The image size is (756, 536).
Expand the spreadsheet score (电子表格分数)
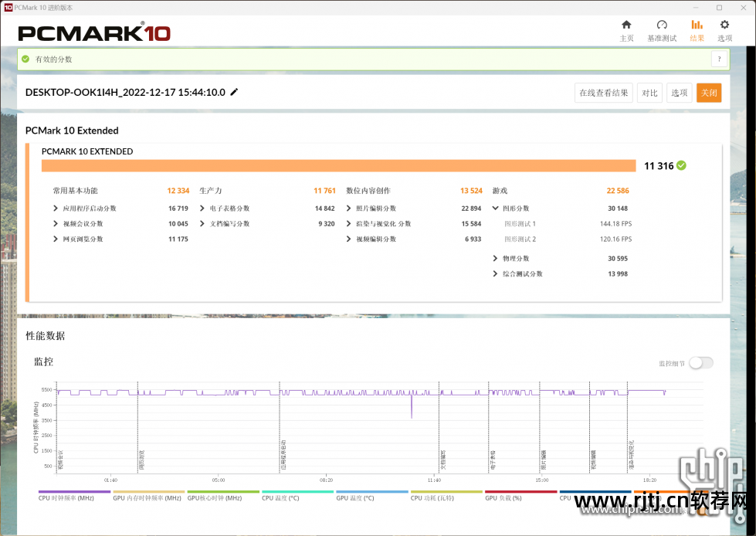(x=202, y=209)
